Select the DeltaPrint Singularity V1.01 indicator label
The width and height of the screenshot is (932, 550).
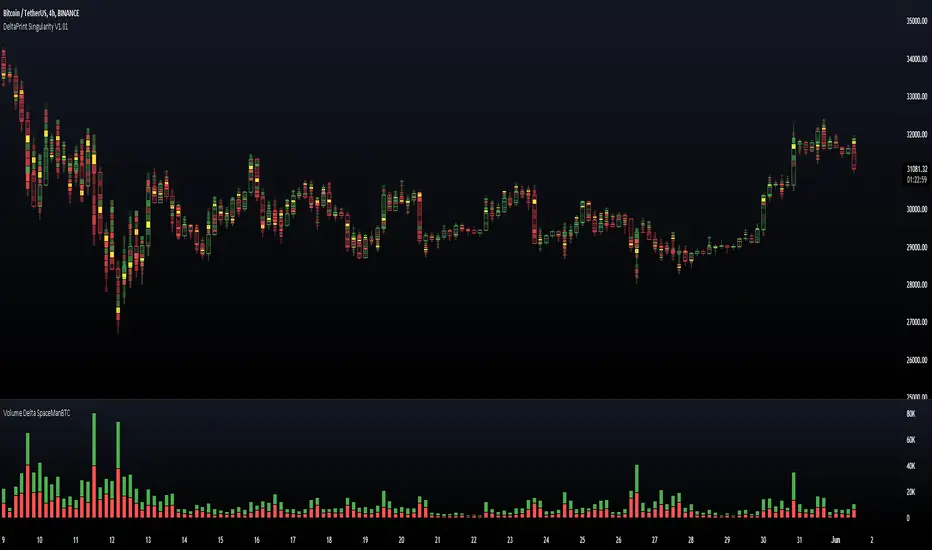36,27
